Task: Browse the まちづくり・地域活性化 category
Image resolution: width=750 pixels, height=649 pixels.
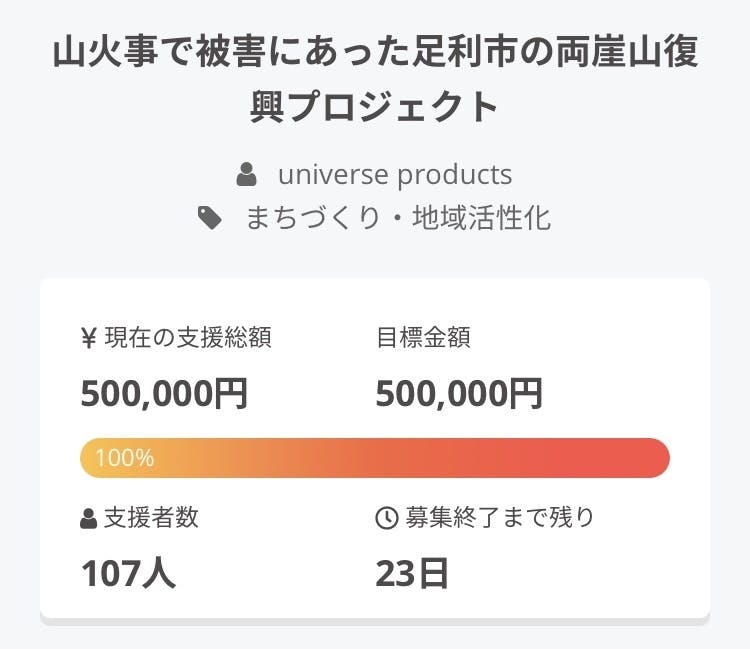Action: pyautogui.click(x=398, y=218)
